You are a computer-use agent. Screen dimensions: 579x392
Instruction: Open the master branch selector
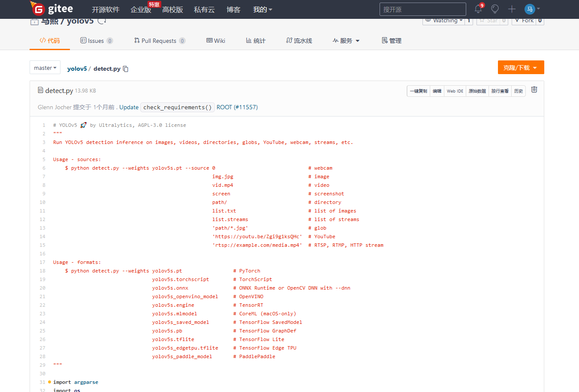coord(45,68)
